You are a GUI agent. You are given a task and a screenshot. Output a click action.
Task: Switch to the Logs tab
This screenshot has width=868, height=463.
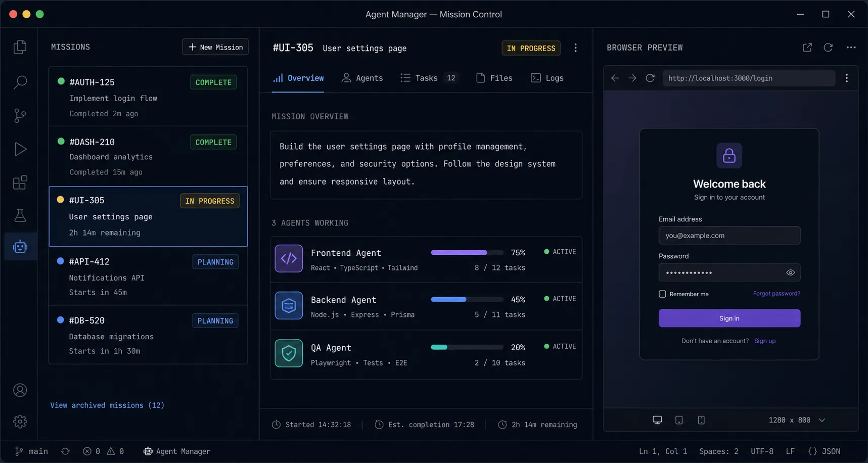pos(547,78)
